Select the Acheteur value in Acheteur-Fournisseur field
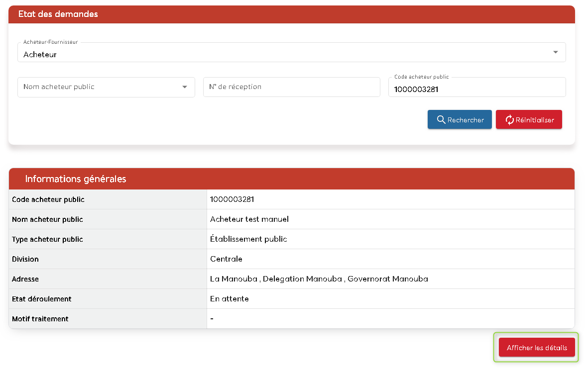 point(40,55)
